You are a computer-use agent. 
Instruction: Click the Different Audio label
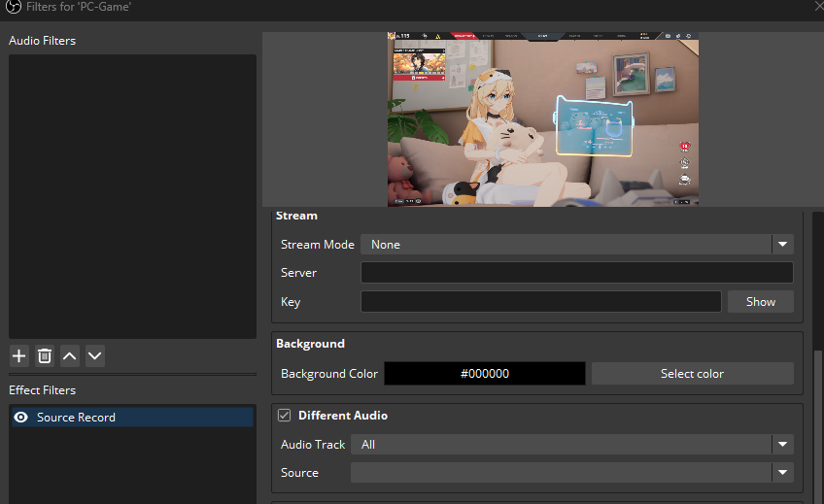[x=343, y=416]
